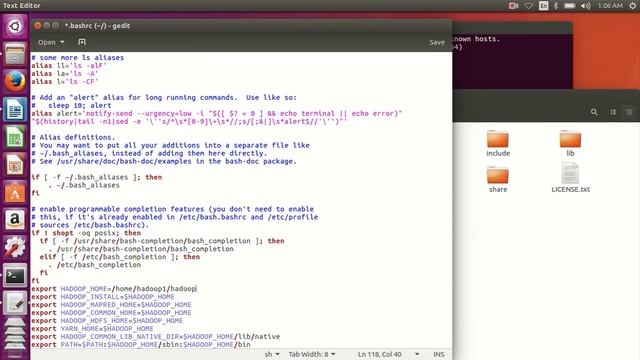
Task: Open the Ubuntu Dash search launcher
Action: pos(15,26)
